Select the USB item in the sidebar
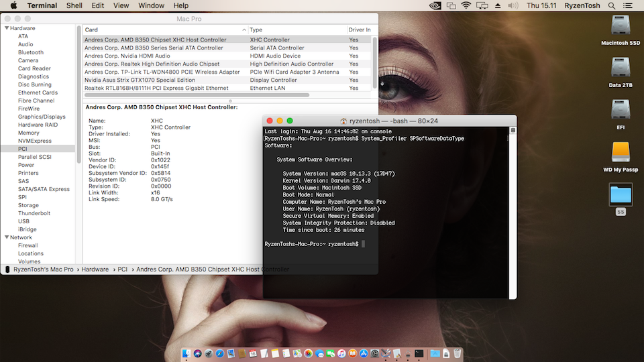644x362 pixels. tap(23, 221)
